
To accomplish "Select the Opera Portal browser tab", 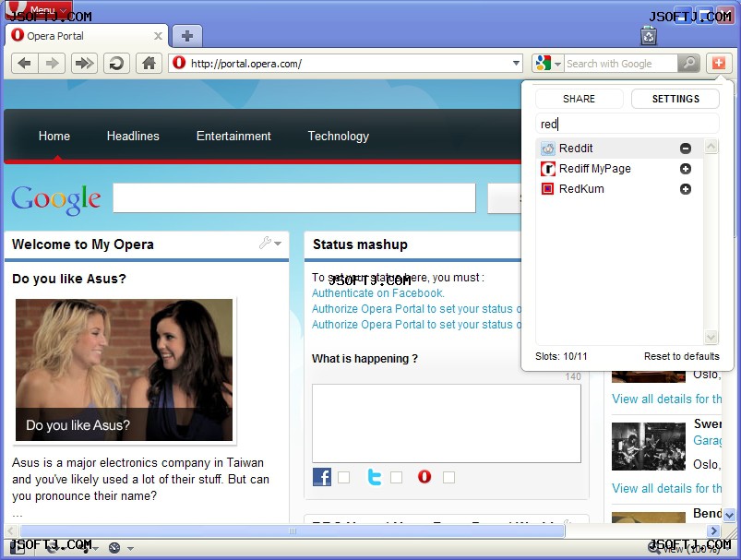I will (x=87, y=36).
